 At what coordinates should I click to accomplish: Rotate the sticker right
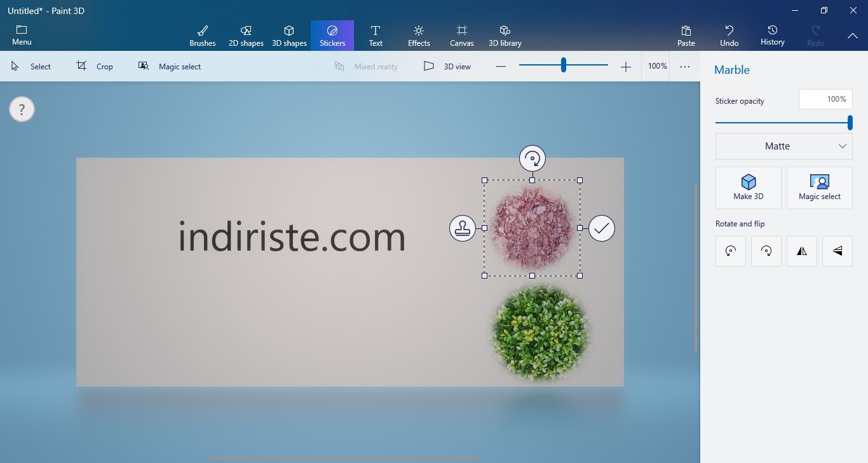point(766,251)
